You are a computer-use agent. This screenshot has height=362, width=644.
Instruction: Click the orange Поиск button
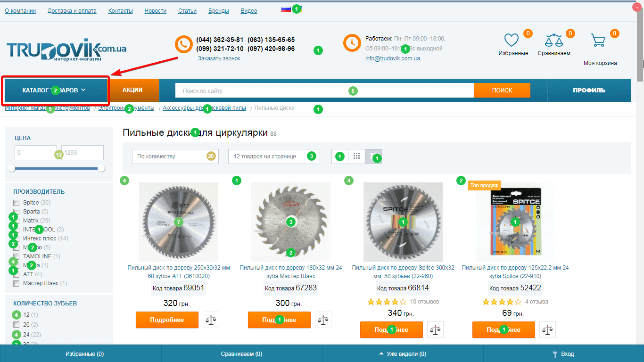pos(502,90)
